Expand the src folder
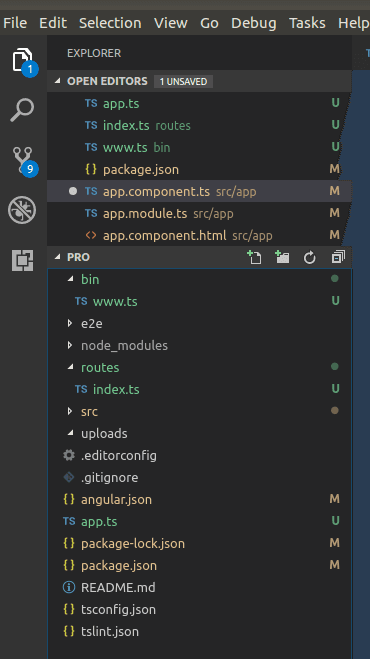Image resolution: width=370 pixels, height=659 pixels. 70,411
